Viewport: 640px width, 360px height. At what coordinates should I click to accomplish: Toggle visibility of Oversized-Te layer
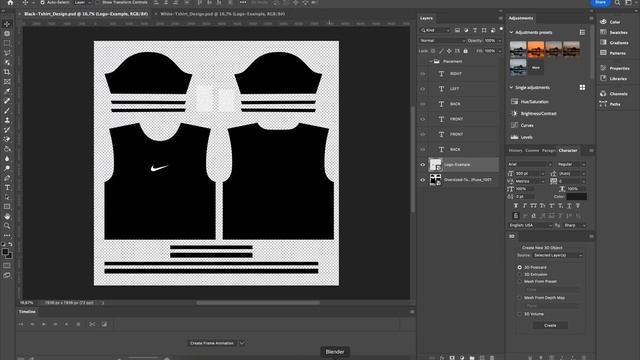point(423,180)
